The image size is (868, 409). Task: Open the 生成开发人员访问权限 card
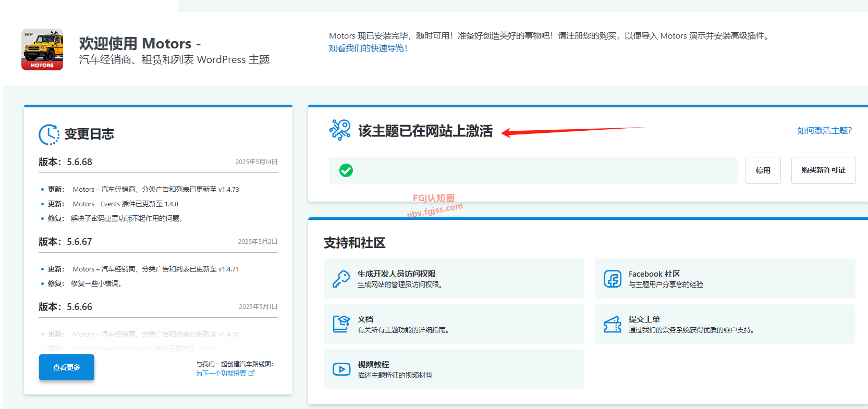coord(454,279)
